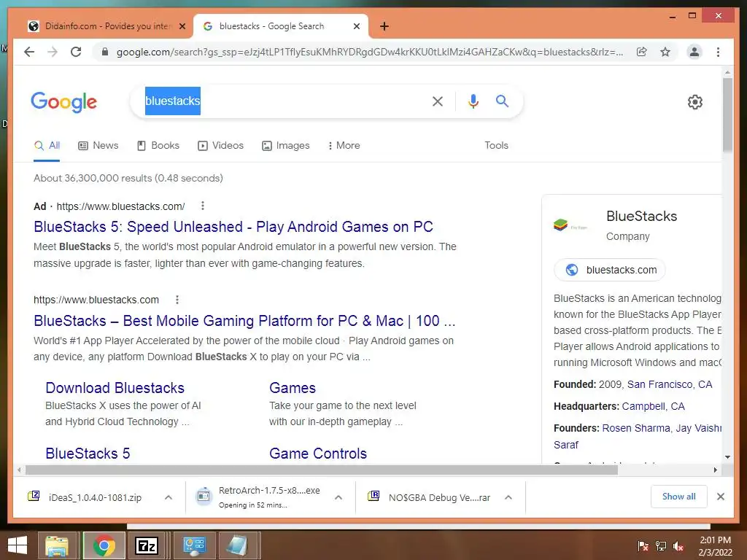
Task: Select the News results tab
Action: [98, 145]
